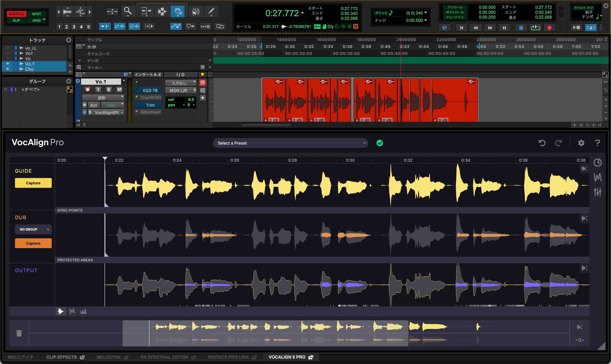Open the timing clock panel icon
Image resolution: width=611 pixels, height=364 pixels.
[598, 163]
